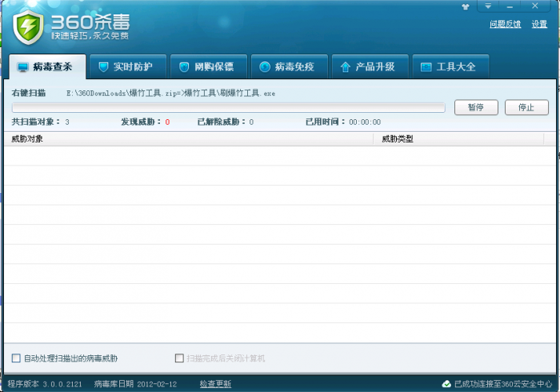
Task: Click the round icon on 病毒免疫 tab
Action: point(265,66)
